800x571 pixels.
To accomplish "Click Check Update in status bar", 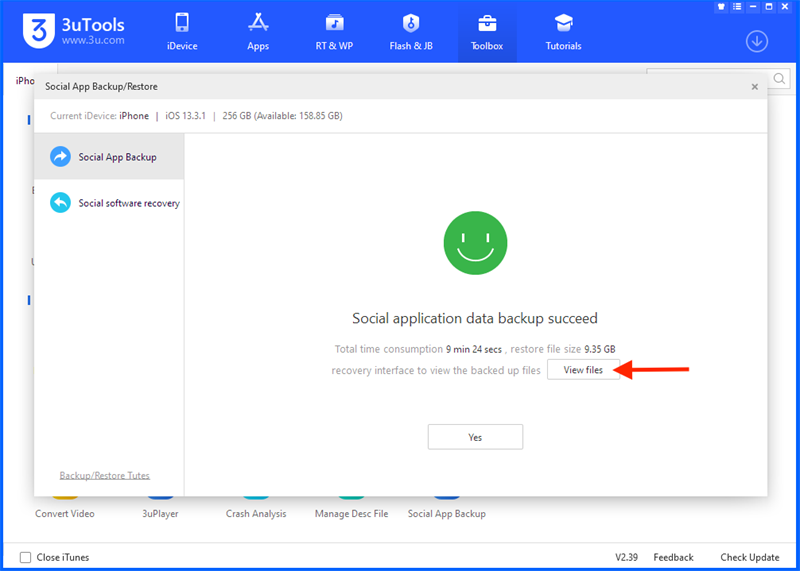I will [x=749, y=557].
